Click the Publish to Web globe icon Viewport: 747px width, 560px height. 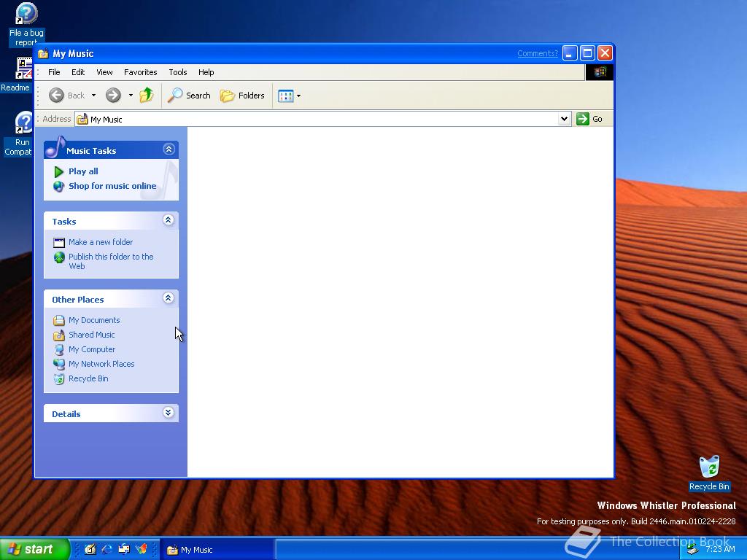pyautogui.click(x=59, y=257)
